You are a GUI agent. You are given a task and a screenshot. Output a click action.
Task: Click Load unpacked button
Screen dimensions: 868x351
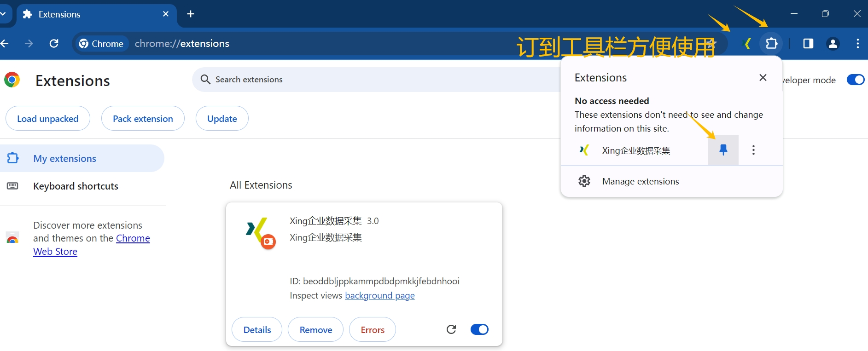(48, 119)
